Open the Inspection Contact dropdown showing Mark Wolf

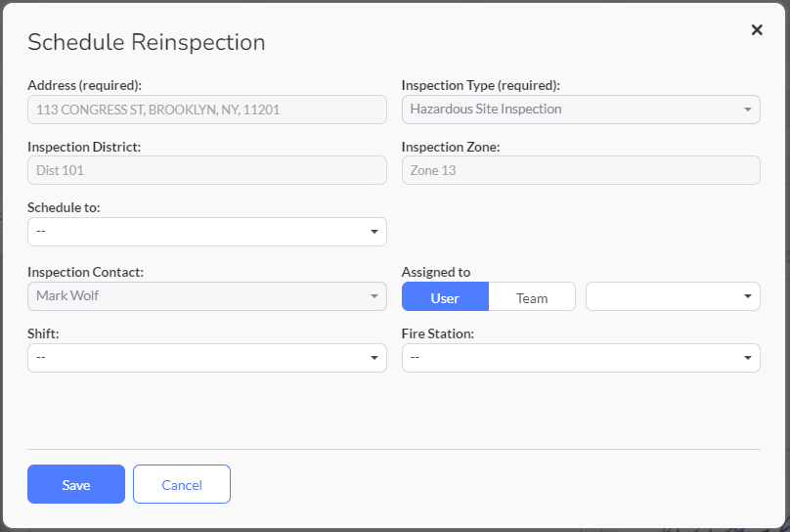(207, 296)
